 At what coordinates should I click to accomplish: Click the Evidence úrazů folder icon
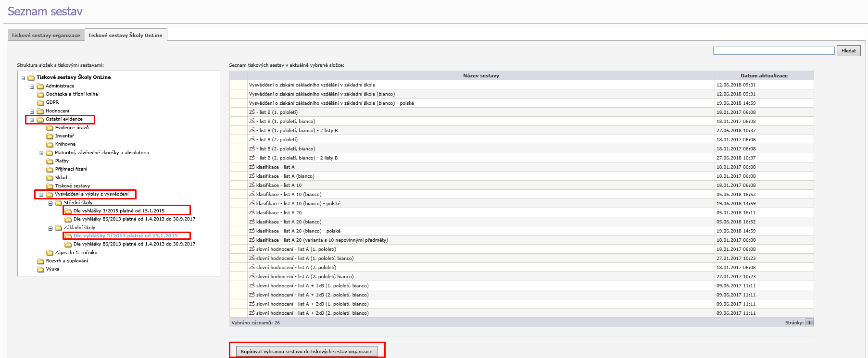pyautogui.click(x=50, y=128)
